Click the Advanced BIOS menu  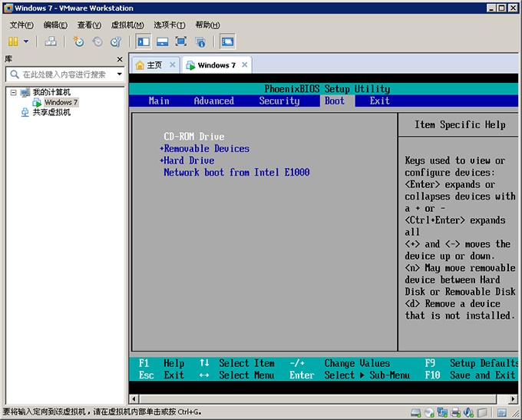tap(213, 101)
